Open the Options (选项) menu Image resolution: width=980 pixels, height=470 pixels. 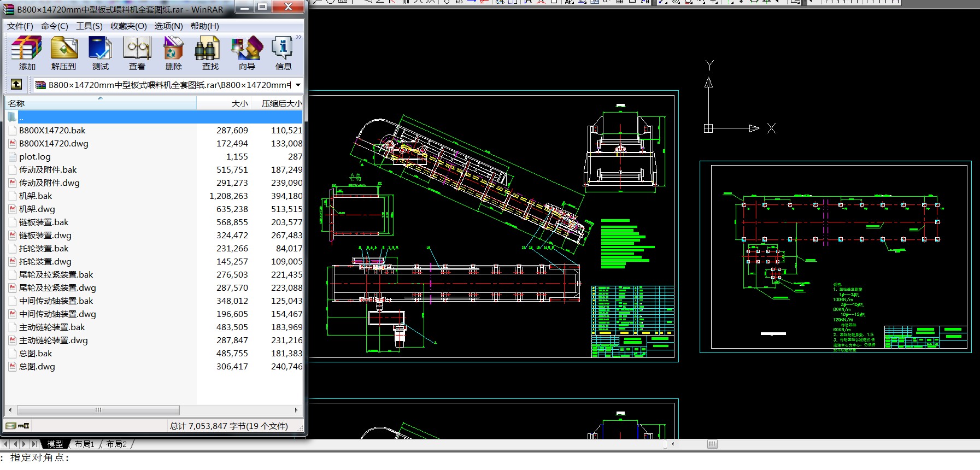pos(168,26)
